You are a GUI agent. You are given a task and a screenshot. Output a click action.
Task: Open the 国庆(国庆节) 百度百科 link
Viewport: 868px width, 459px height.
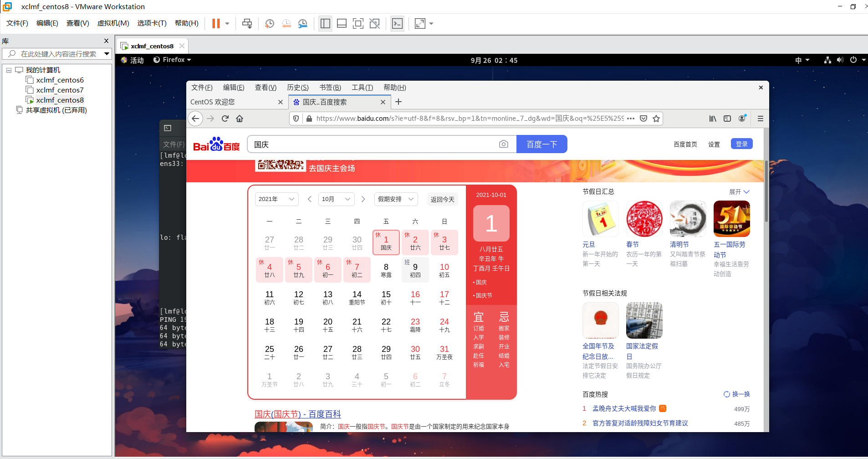point(297,414)
